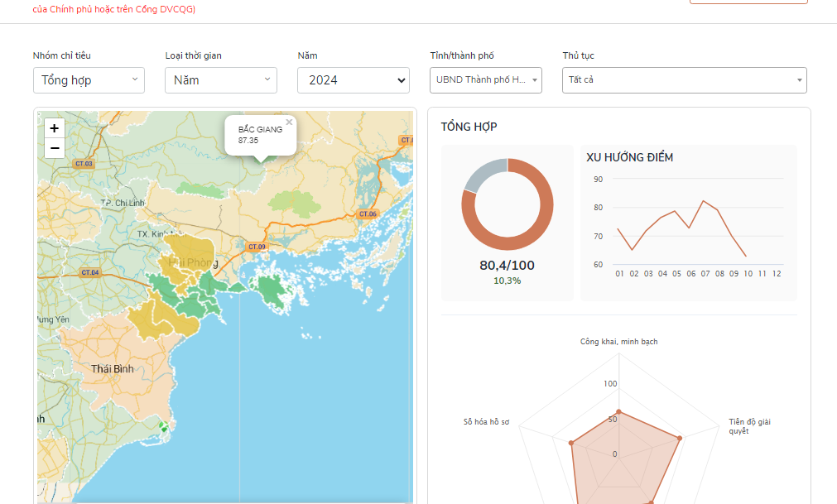Click the CT.03 road marker
This screenshot has height=504, width=837.
(84, 164)
